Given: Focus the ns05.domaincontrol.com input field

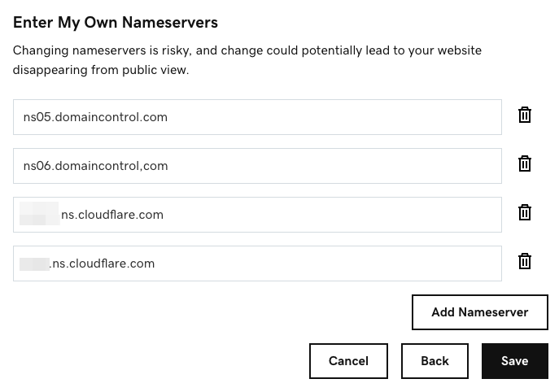Looking at the screenshot, I should [257, 117].
